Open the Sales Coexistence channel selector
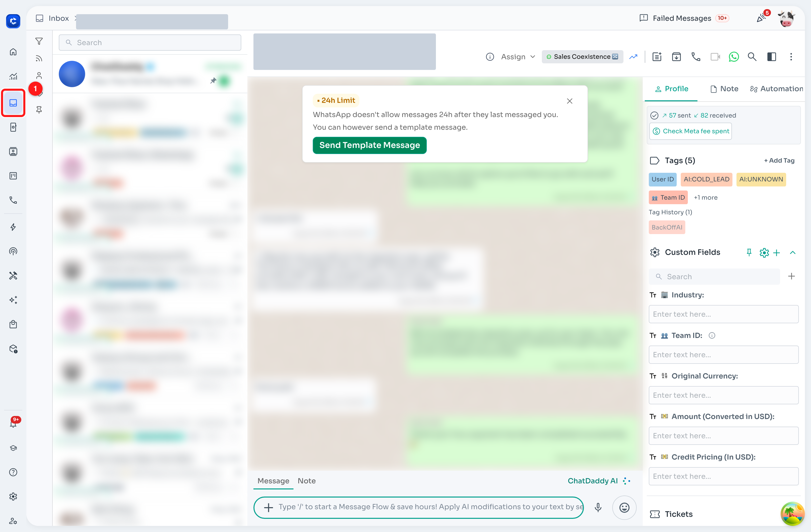Screen dimensions: 811x532 pyautogui.click(x=582, y=57)
